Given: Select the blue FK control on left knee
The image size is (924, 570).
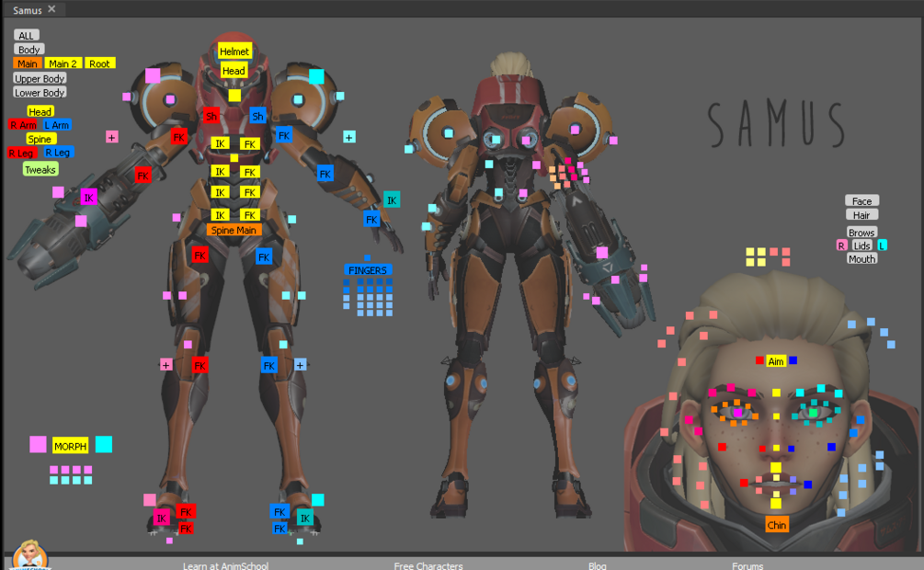Looking at the screenshot, I should [x=268, y=366].
